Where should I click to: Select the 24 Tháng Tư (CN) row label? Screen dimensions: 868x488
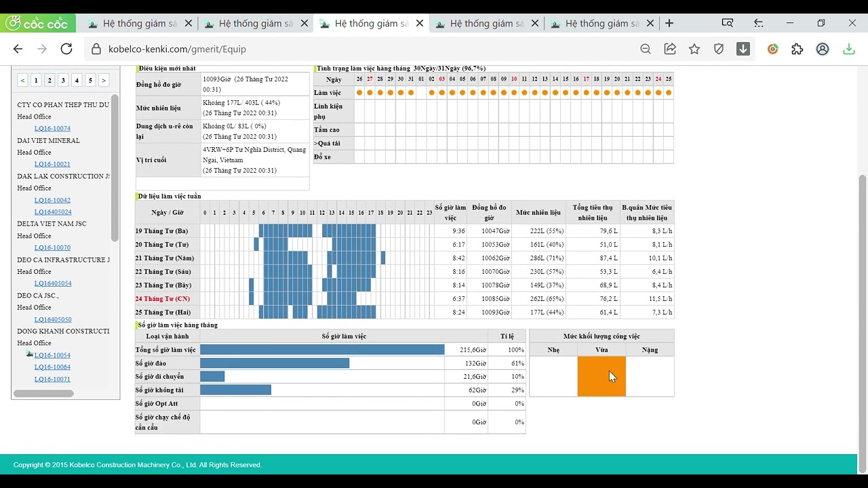(162, 299)
